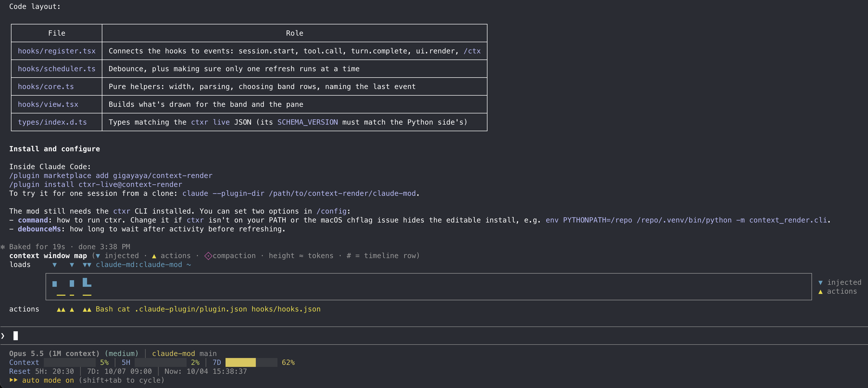Click the blue triangle in the right-side "injected" legend
The height and width of the screenshot is (388, 868).
click(x=820, y=283)
